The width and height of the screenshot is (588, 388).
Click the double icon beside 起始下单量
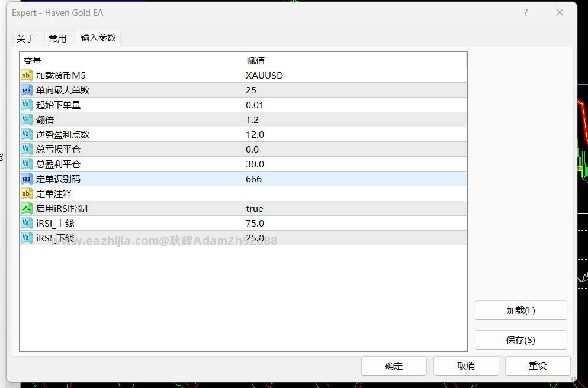27,105
